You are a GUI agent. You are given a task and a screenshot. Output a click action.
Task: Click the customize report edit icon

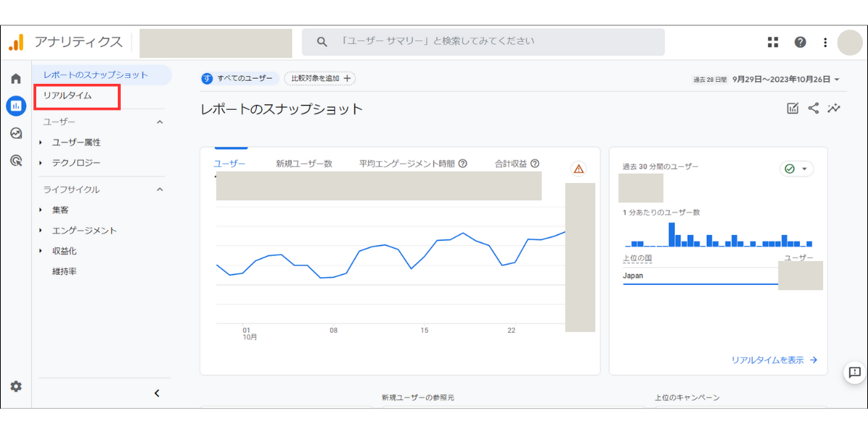tap(793, 109)
